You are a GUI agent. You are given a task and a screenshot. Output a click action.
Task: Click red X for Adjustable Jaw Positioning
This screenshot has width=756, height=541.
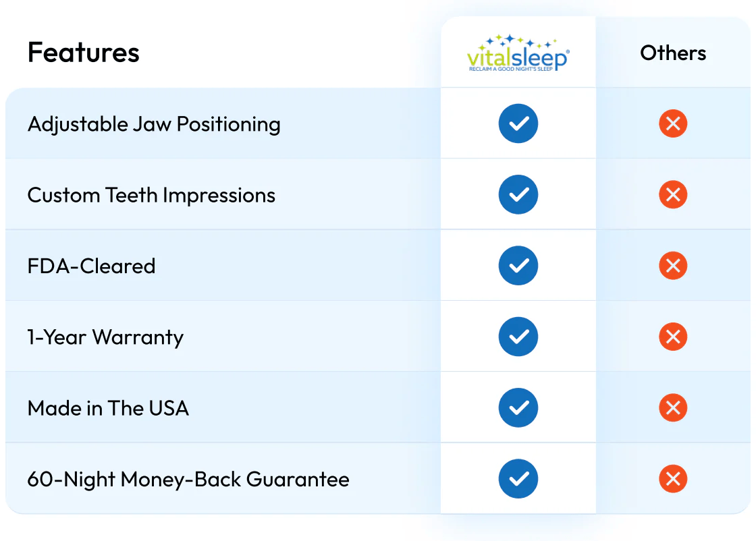(x=673, y=123)
